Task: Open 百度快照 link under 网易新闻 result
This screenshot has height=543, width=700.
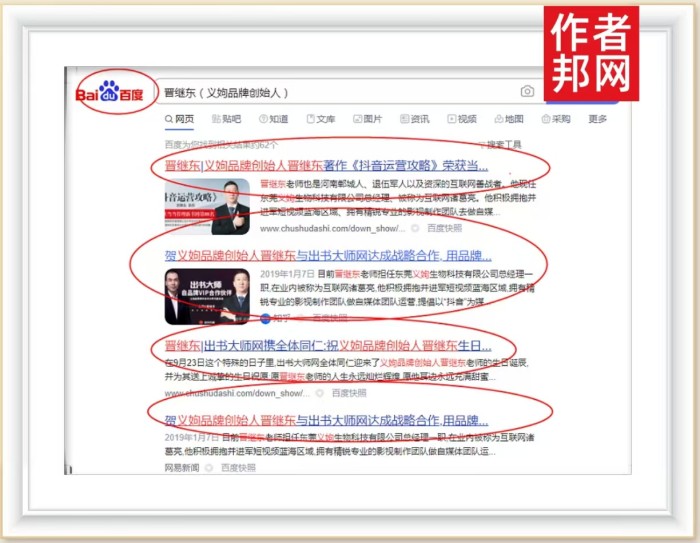Action: pyautogui.click(x=238, y=466)
